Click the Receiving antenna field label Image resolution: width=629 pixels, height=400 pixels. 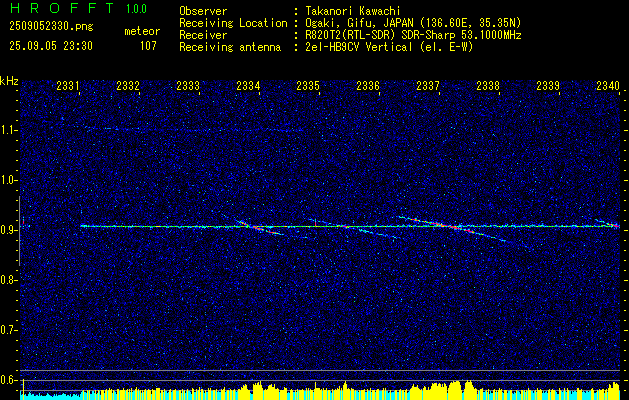[230, 47]
